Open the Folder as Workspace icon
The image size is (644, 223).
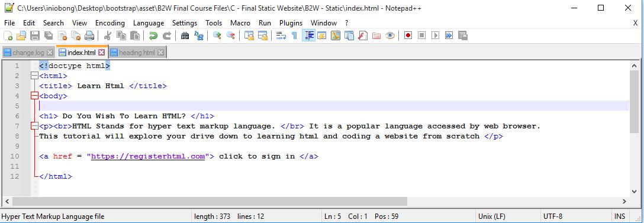pyautogui.click(x=376, y=35)
